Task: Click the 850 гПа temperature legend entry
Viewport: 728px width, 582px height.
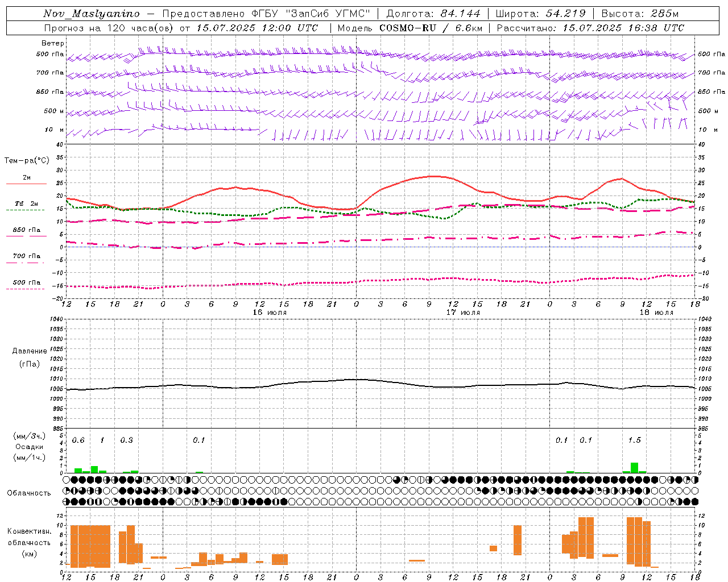Action: click(x=27, y=230)
